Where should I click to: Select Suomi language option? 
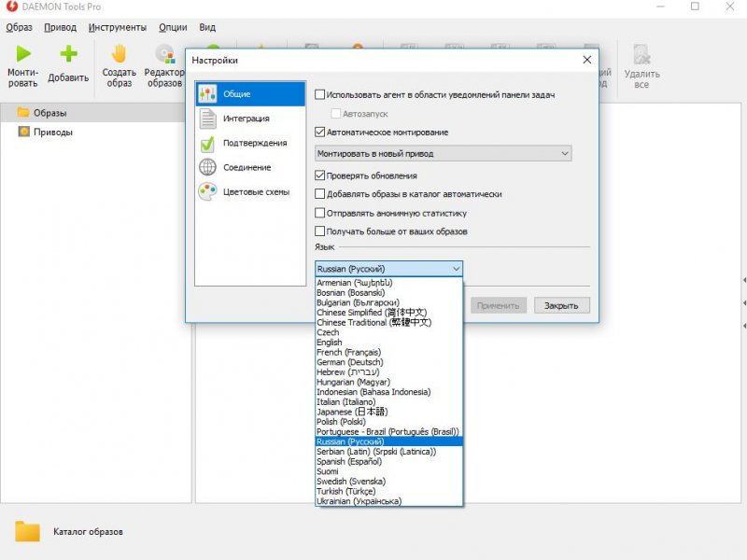click(388, 471)
